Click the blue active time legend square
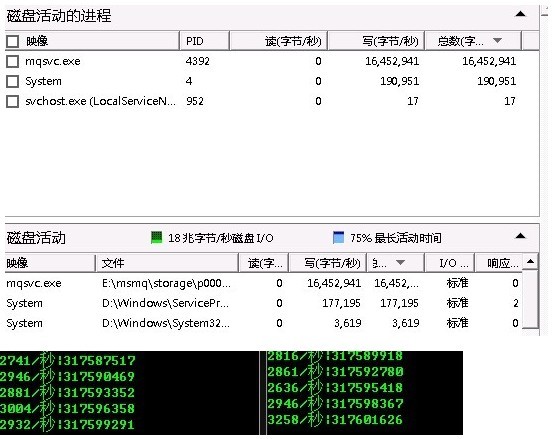The height and width of the screenshot is (439, 555). (338, 238)
